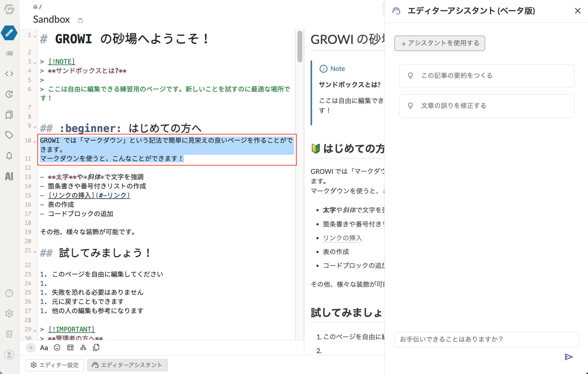This screenshot has height=374, width=588.
Task: Open the text formatting Aa toolbar
Action: (44, 348)
